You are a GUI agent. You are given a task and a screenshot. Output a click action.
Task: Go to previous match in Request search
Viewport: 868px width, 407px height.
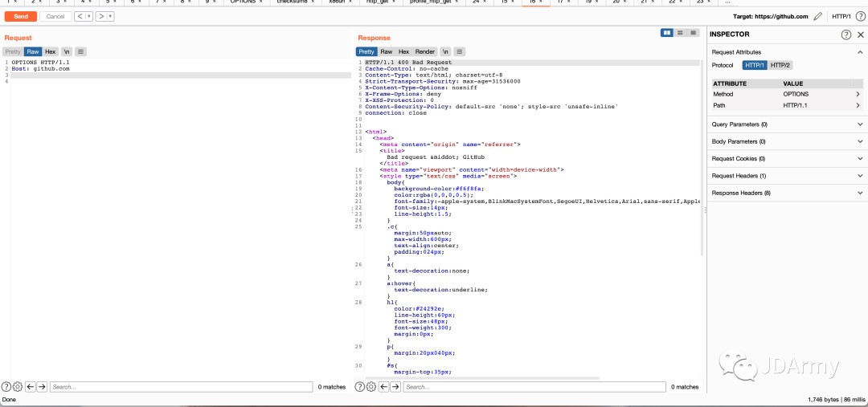[x=31, y=387]
